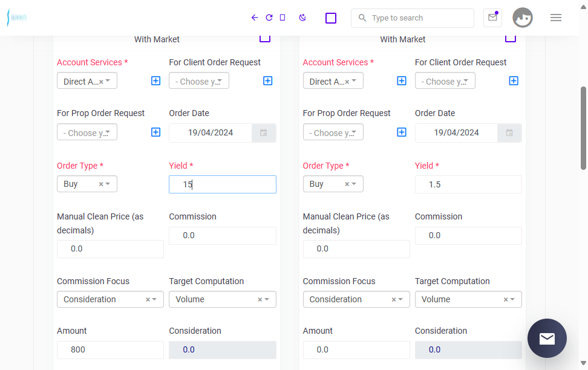Click the back arrow icon in top toolbar
Viewport: 588px width, 370px height.
click(x=255, y=18)
